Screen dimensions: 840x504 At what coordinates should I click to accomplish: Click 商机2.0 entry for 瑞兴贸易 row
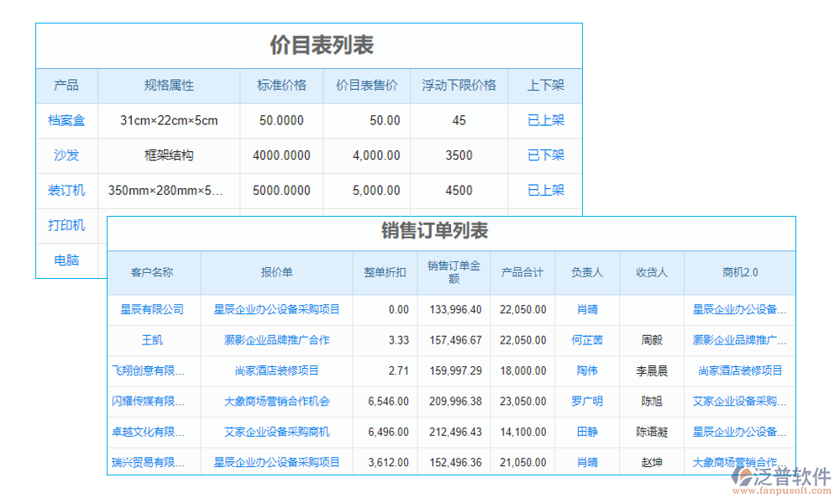pos(738,462)
